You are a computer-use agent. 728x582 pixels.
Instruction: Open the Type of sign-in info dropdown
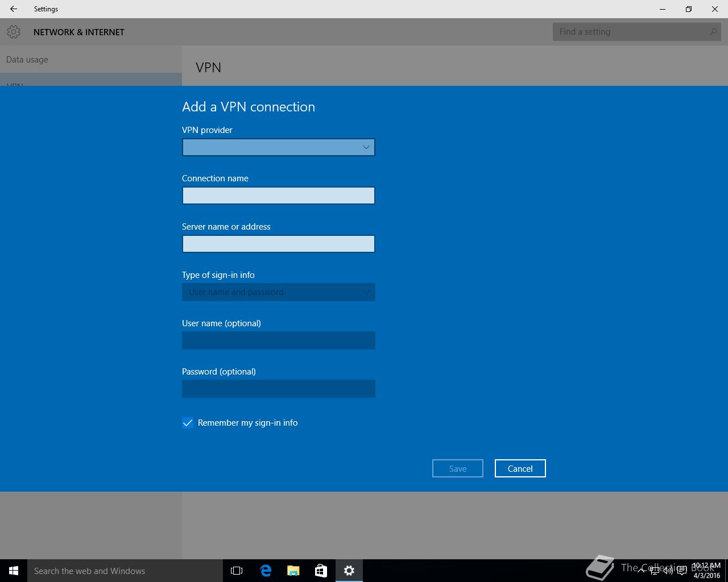tap(279, 292)
